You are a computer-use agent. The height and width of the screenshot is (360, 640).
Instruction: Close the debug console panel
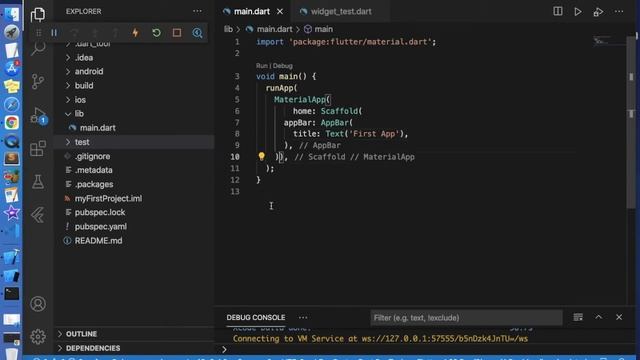(x=619, y=317)
